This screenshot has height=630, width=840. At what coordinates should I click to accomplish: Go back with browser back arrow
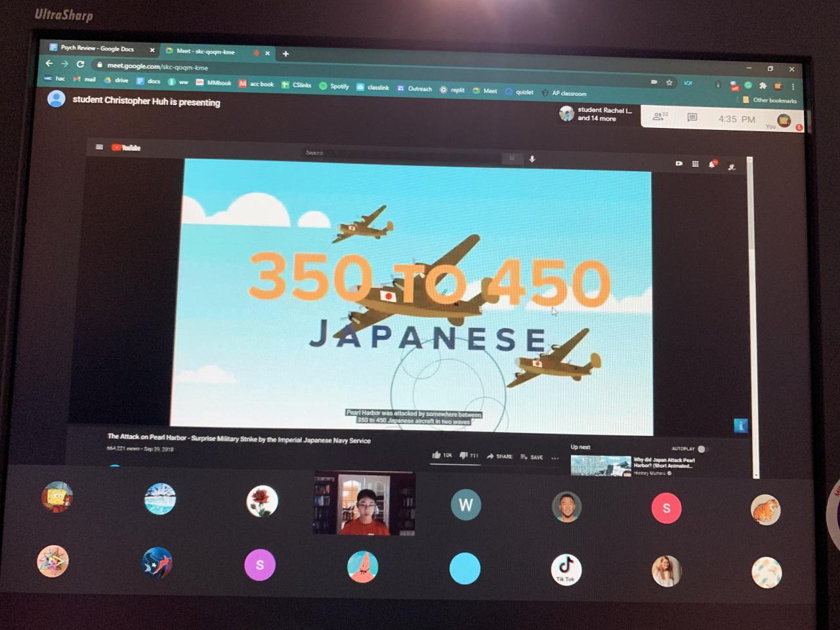(x=49, y=64)
